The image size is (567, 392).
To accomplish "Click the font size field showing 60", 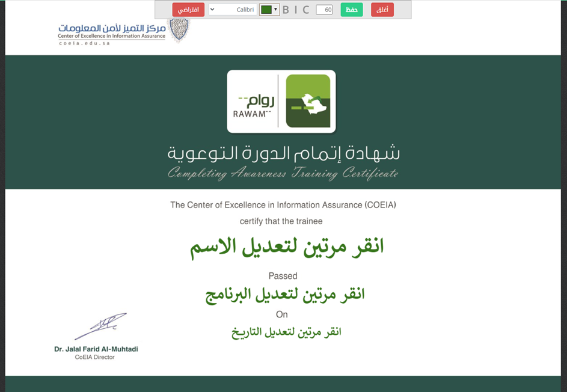I will point(324,10).
